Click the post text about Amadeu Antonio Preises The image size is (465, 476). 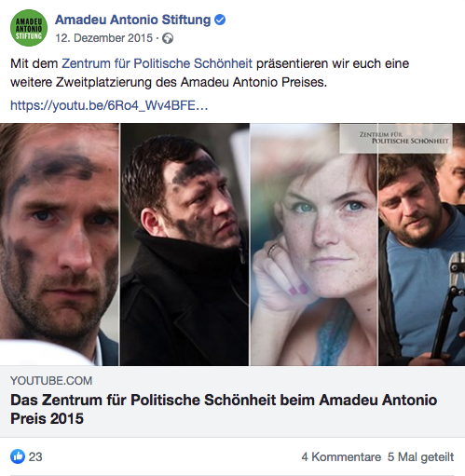(x=210, y=73)
